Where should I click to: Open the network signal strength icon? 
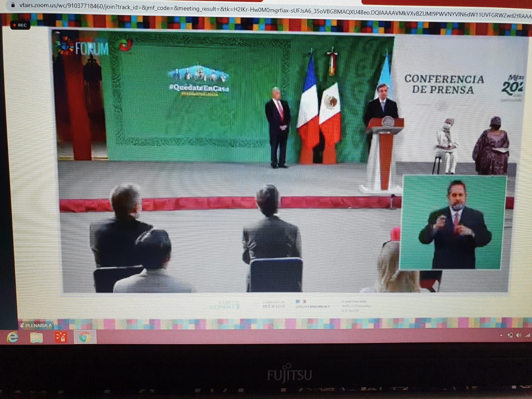(527, 335)
